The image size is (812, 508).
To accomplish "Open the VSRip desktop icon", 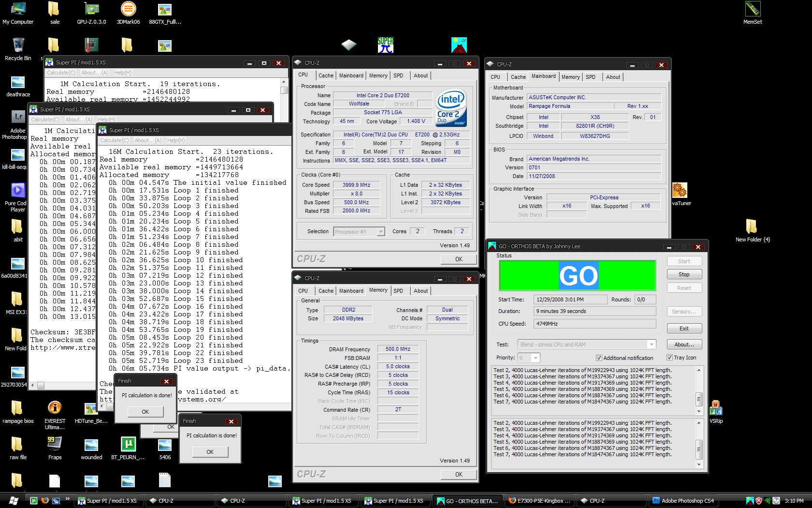I will coord(716,412).
